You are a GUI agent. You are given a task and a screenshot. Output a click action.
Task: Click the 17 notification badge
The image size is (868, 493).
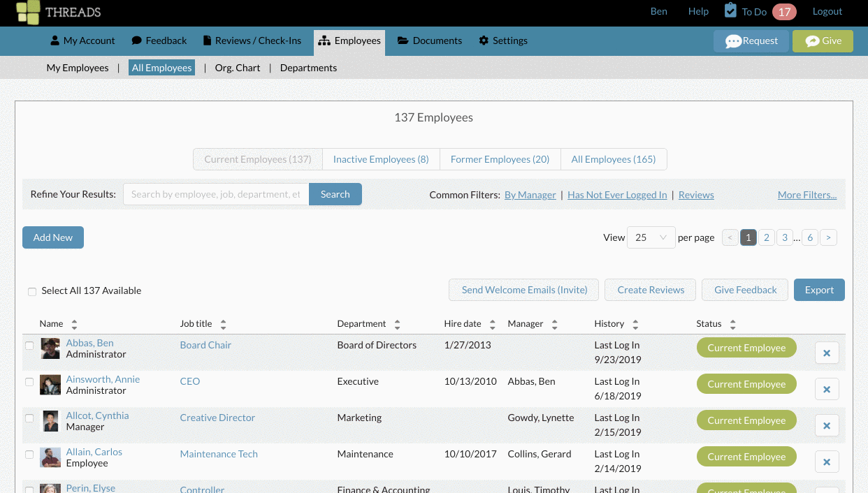[784, 12]
